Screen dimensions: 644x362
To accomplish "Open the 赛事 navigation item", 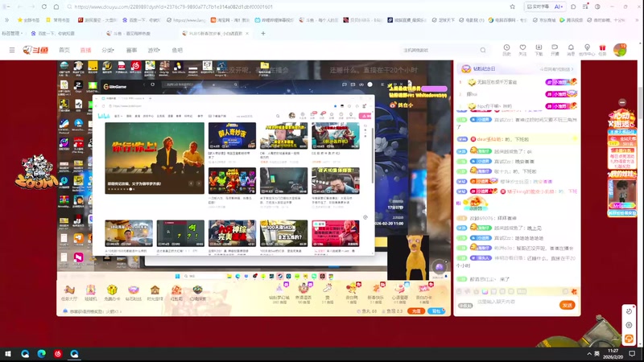I will 131,50.
